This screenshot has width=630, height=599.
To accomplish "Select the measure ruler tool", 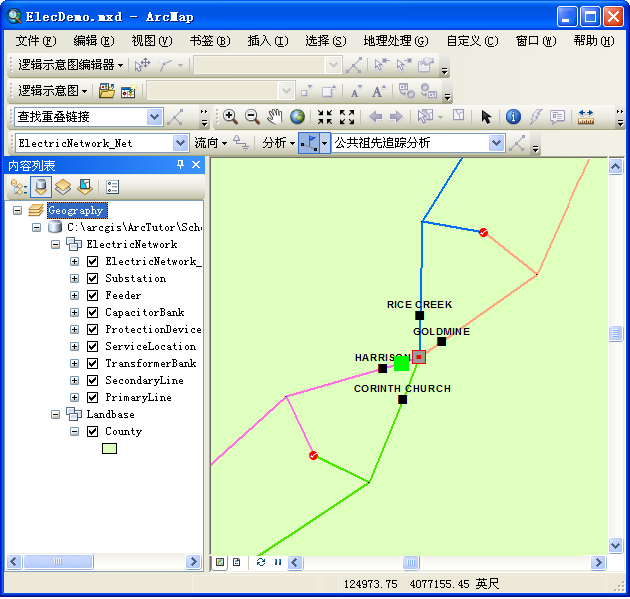I will 586,117.
